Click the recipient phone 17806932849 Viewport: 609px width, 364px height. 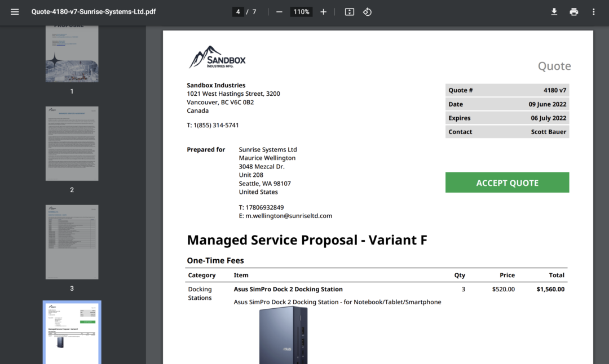(x=264, y=207)
